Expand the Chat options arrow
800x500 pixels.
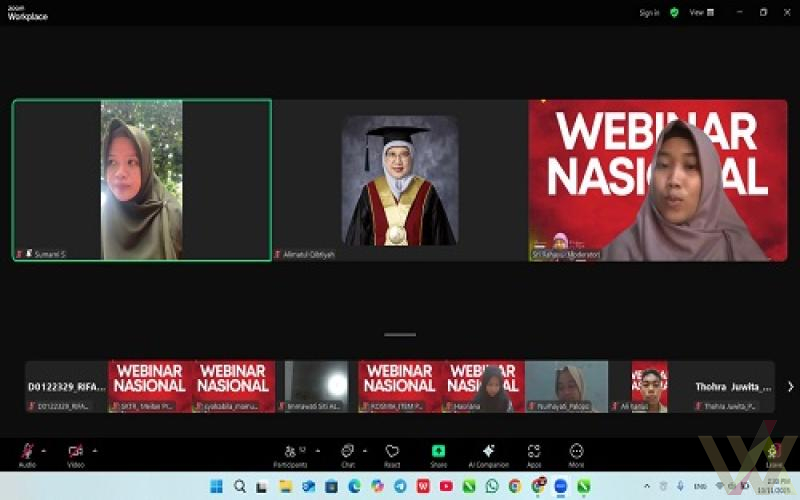(x=365, y=449)
